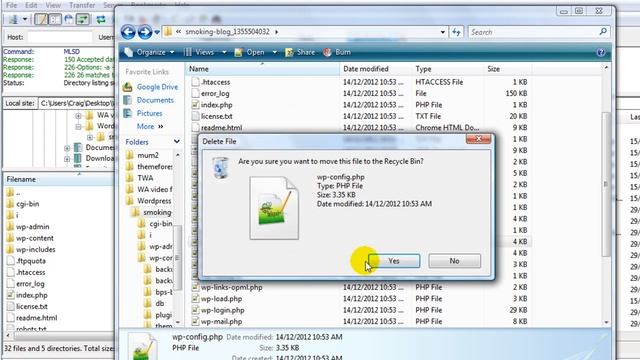Click the Folders tree scrollbar thumb
The height and width of the screenshot is (360, 640).
point(177,258)
